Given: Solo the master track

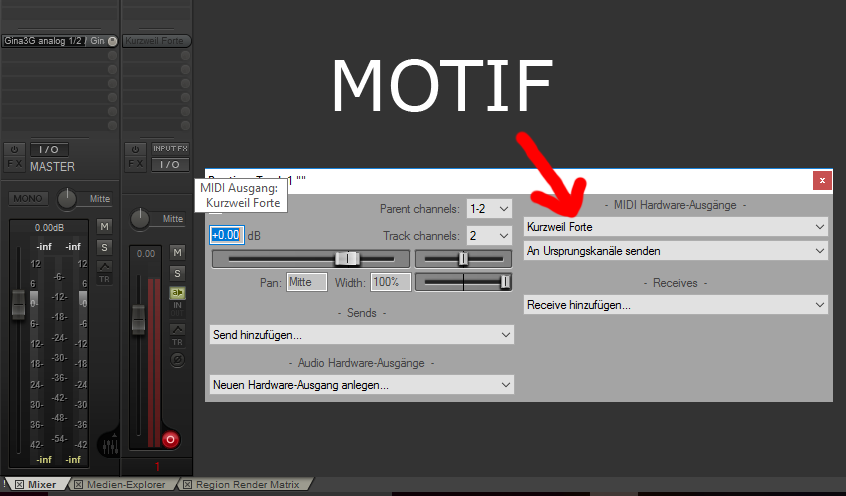Looking at the screenshot, I should click(x=104, y=248).
